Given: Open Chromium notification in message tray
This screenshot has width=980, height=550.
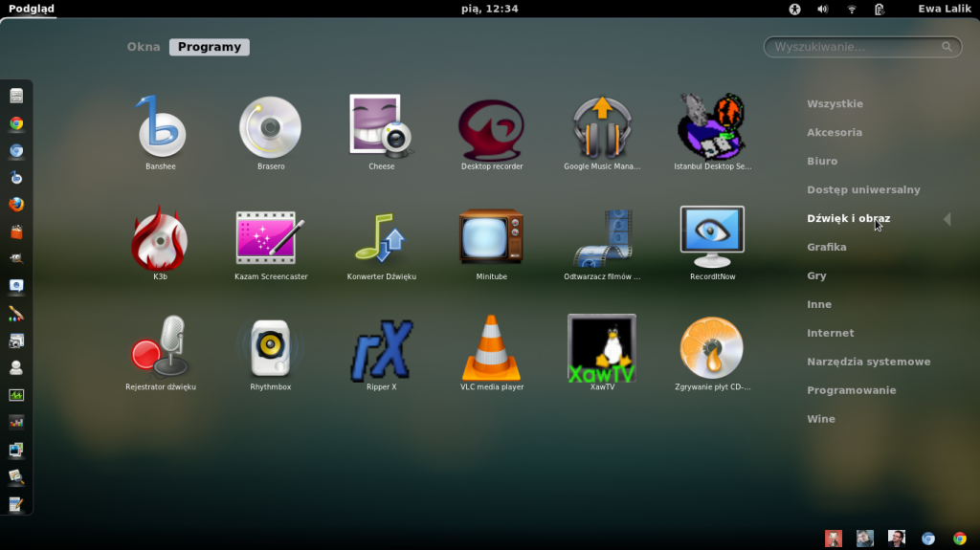Looking at the screenshot, I should click(x=928, y=539).
